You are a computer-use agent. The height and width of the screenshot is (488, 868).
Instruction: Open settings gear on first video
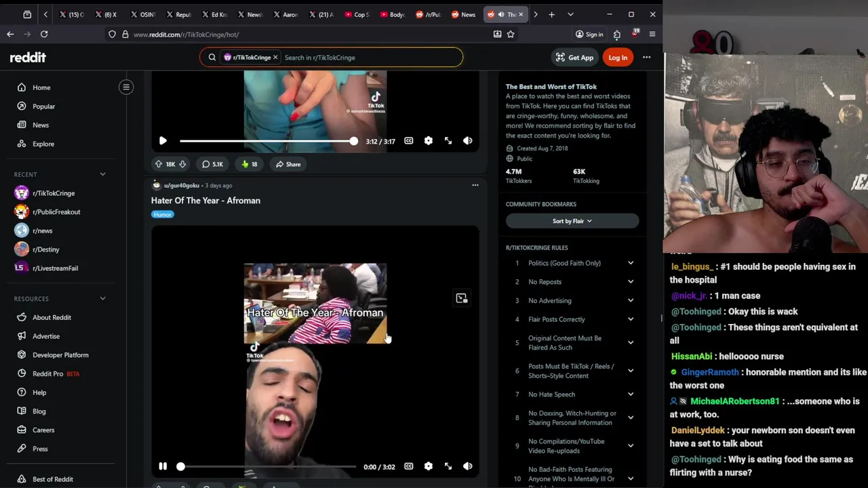428,141
